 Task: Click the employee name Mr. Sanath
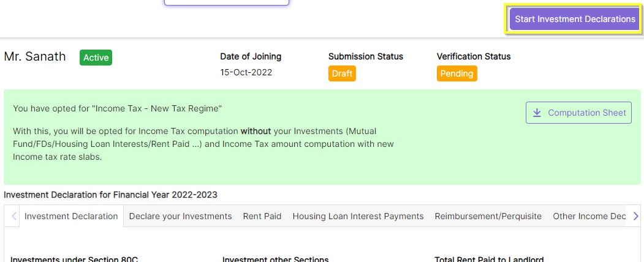(x=35, y=57)
